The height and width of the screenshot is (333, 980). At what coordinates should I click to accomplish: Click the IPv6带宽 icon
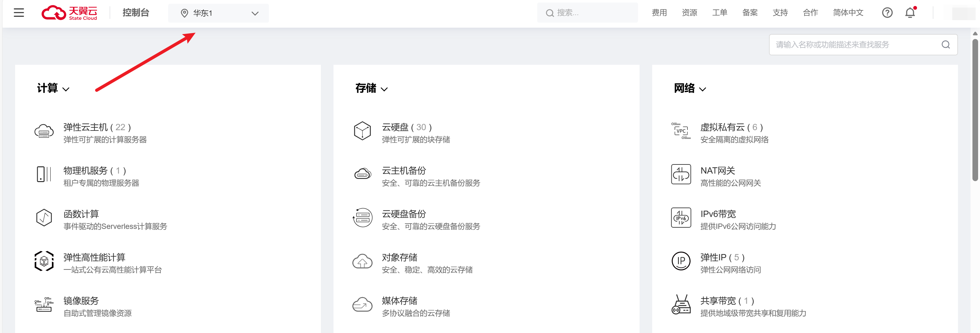point(681,218)
